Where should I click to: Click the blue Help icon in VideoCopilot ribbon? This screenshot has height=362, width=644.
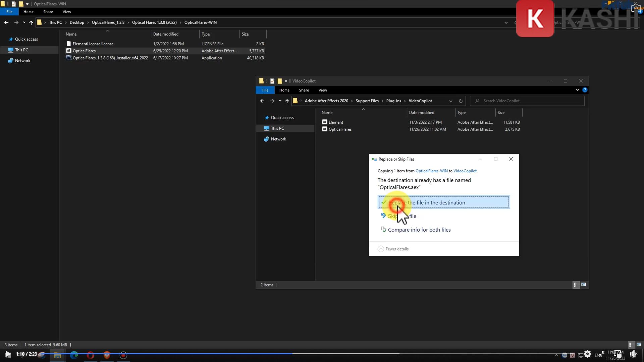coord(585,90)
